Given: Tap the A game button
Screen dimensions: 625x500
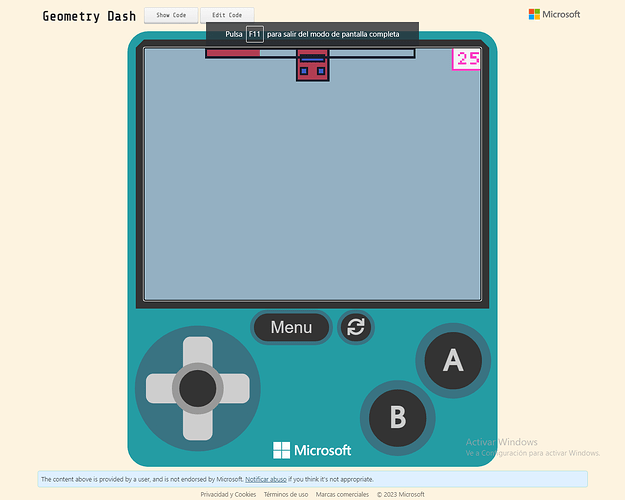Looking at the screenshot, I should point(453,360).
